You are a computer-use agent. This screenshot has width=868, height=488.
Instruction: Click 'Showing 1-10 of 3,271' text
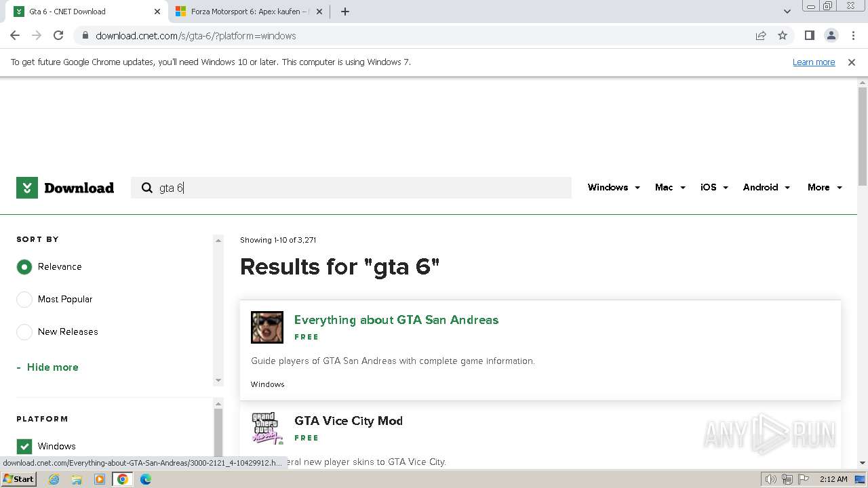point(278,240)
